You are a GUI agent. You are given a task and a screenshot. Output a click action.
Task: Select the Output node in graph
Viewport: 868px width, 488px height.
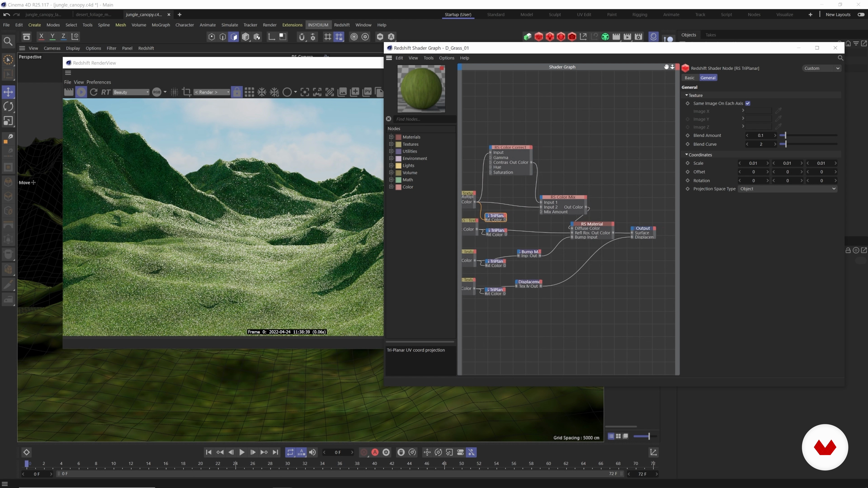pyautogui.click(x=643, y=228)
